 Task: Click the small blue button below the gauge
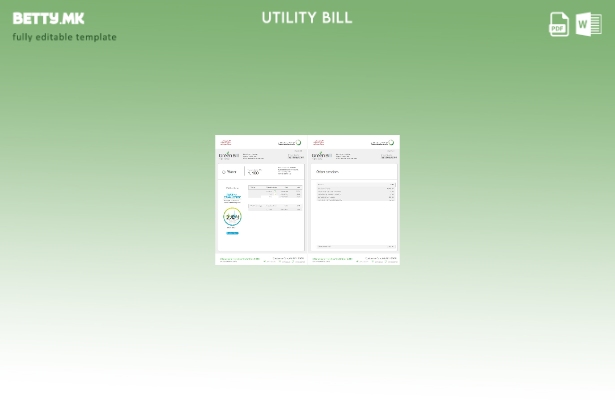coord(232,233)
